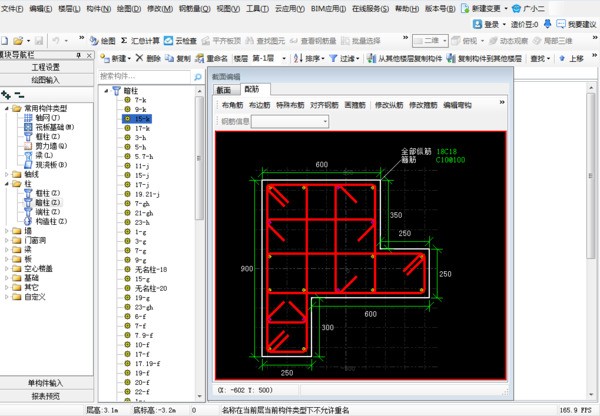Select 构造柱(Z) in the navigator tree

click(x=42, y=221)
